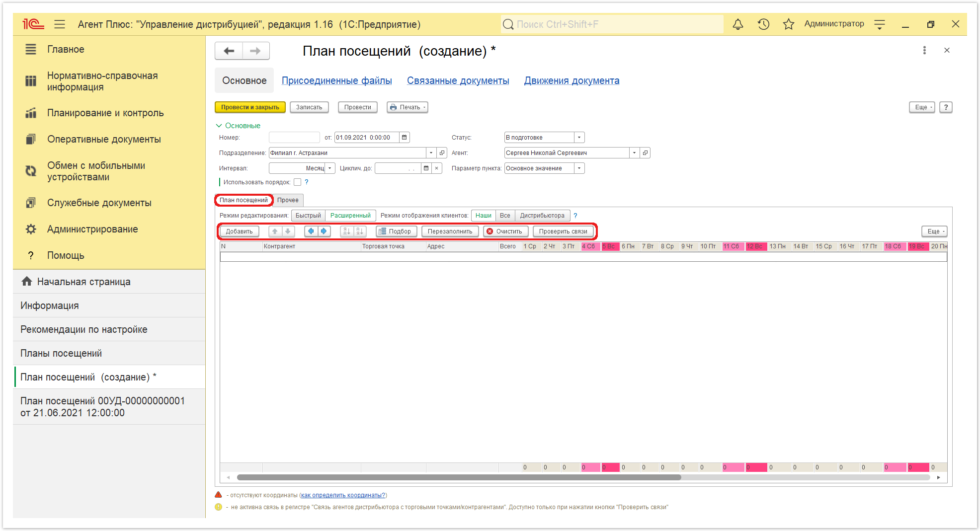The height and width of the screenshot is (531, 980).
Task: Close the План посещений form
Action: [947, 50]
